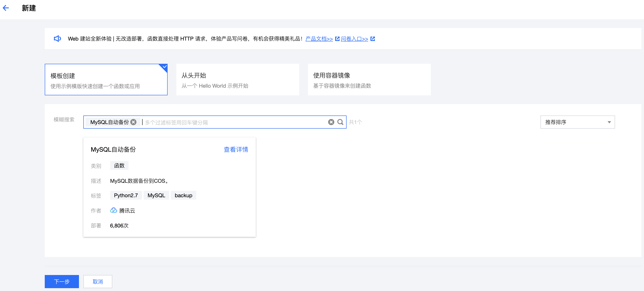Click the Python2.7 tag

coord(126,195)
